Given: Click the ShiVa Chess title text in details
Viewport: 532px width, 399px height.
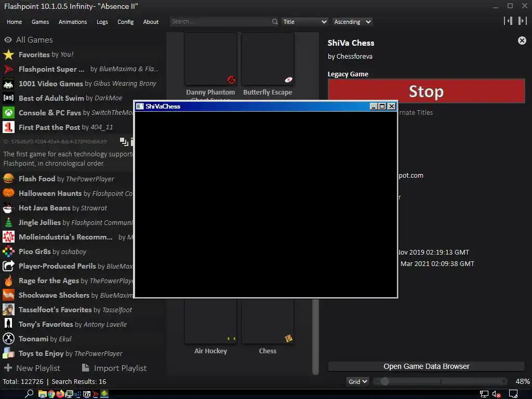Looking at the screenshot, I should pos(351,43).
